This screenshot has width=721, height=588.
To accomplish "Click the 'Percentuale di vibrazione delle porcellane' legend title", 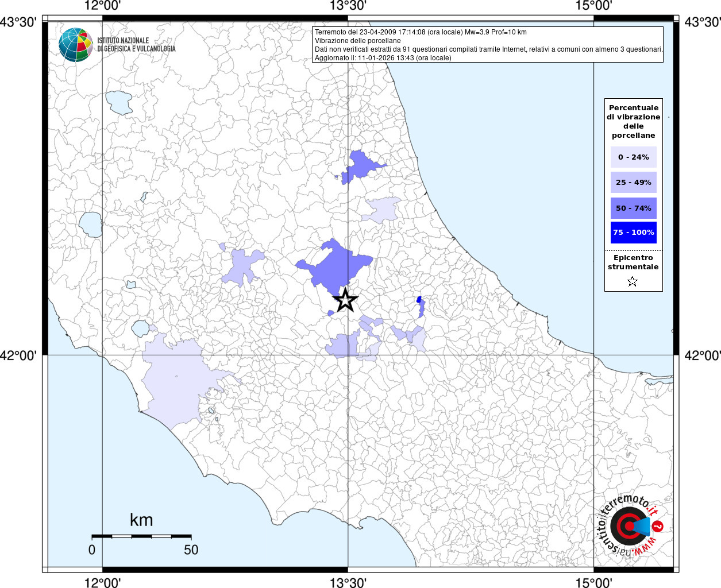I will 633,121.
